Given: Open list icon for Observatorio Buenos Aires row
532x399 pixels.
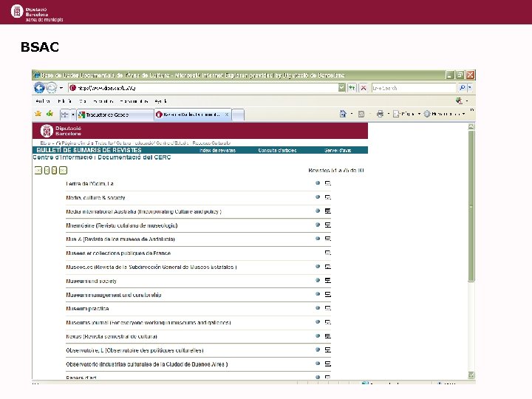Looking at the screenshot, I should tap(328, 364).
